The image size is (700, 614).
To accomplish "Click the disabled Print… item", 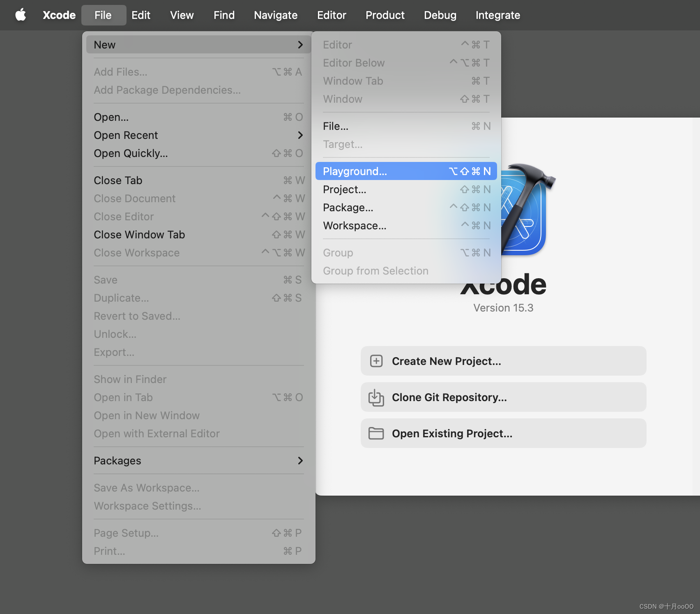I will pos(199,551).
